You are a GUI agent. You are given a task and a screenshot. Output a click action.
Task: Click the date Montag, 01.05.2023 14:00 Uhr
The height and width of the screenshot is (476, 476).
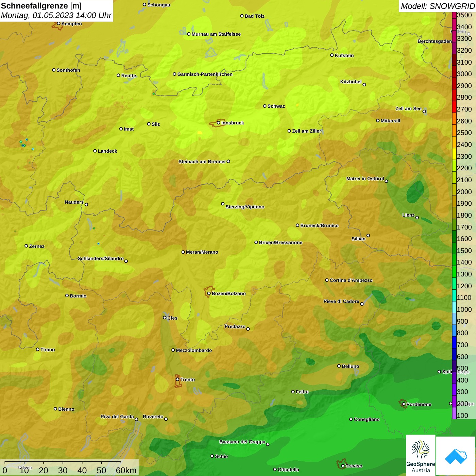pyautogui.click(x=56, y=15)
